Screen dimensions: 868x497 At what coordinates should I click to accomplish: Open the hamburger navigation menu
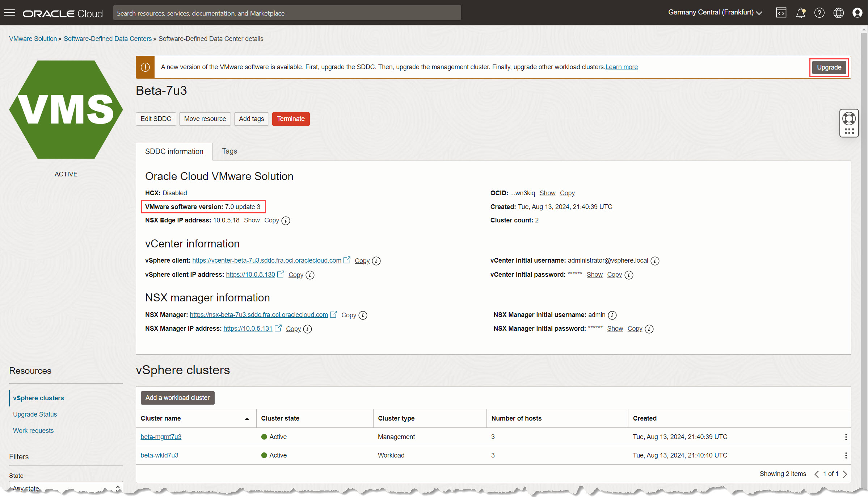click(x=9, y=13)
